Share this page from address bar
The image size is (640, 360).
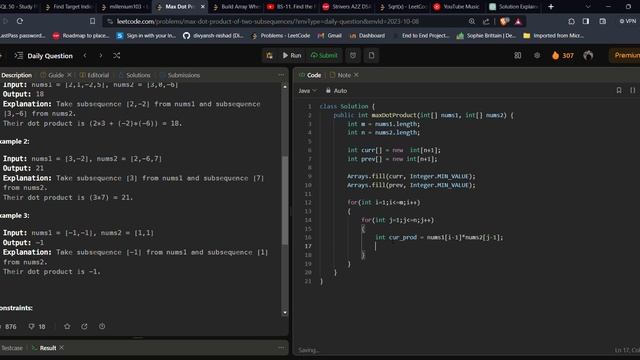[486, 21]
